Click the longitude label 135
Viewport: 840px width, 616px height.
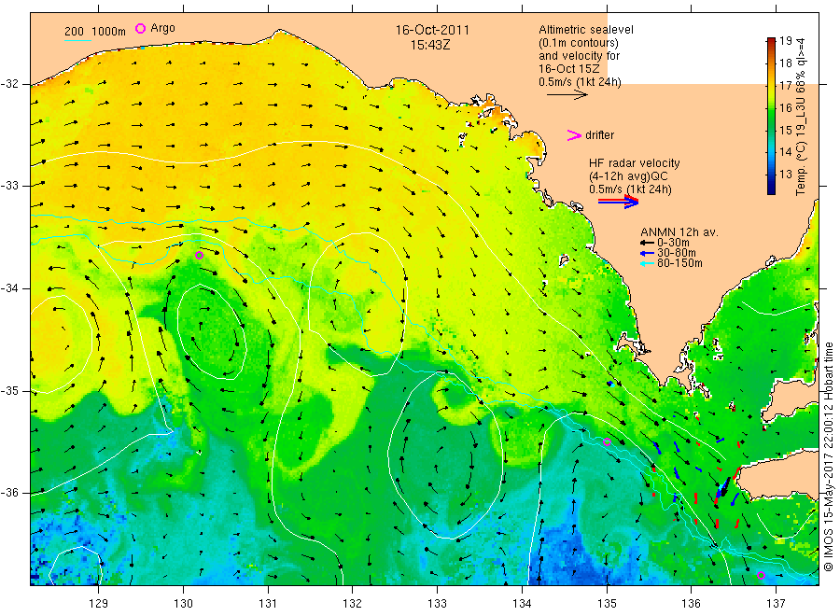pyautogui.click(x=607, y=604)
